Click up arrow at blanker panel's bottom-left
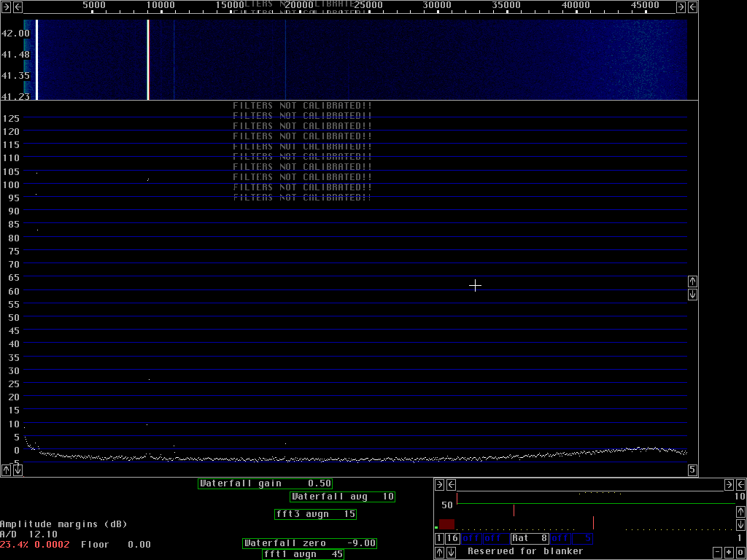 [x=439, y=553]
